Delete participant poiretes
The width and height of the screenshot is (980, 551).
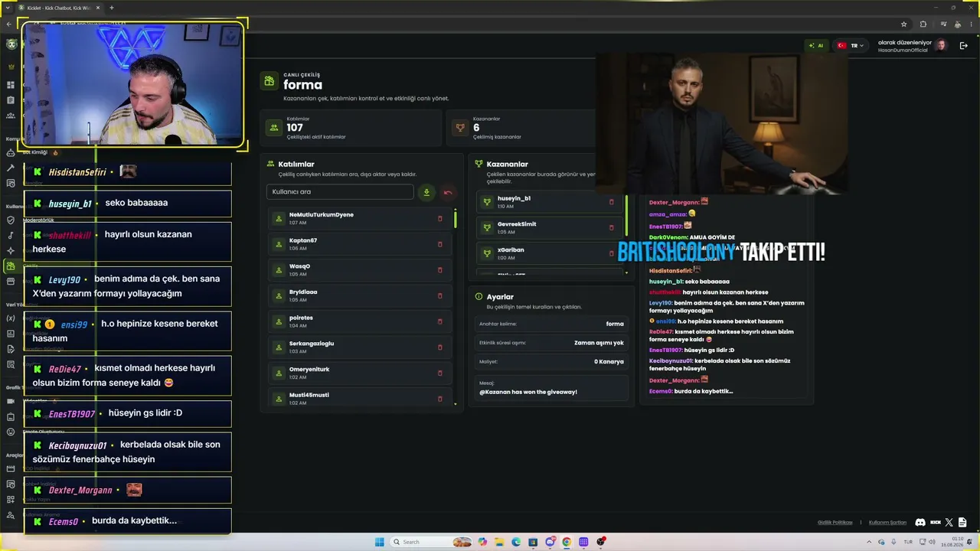click(439, 321)
